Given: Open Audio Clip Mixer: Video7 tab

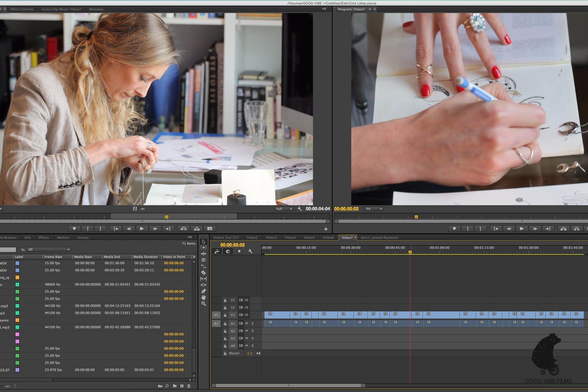Looking at the screenshot, I should 61,9.
